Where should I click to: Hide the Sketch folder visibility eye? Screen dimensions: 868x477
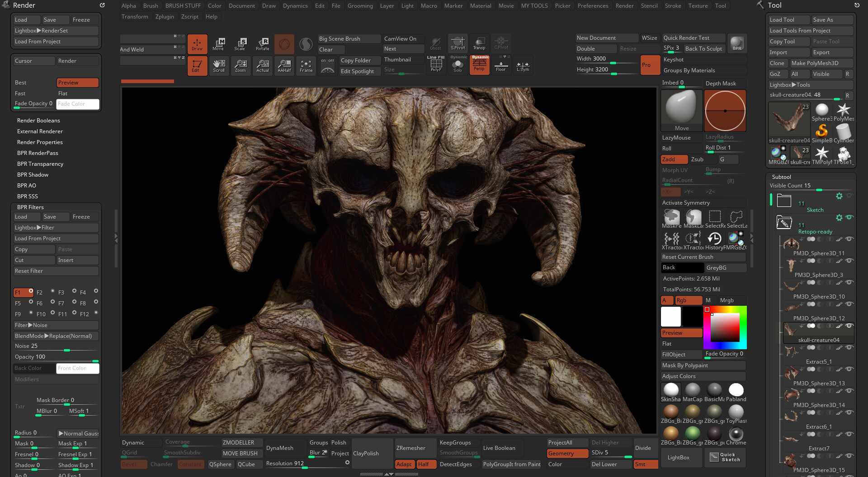click(x=849, y=196)
